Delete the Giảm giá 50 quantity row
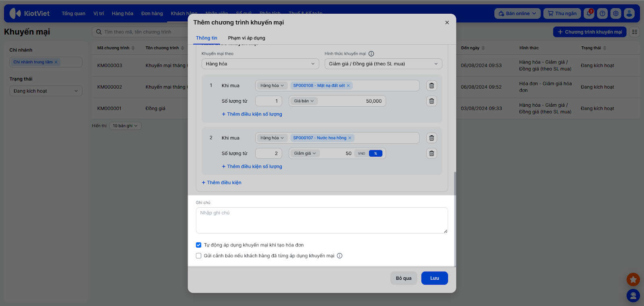 (x=431, y=153)
